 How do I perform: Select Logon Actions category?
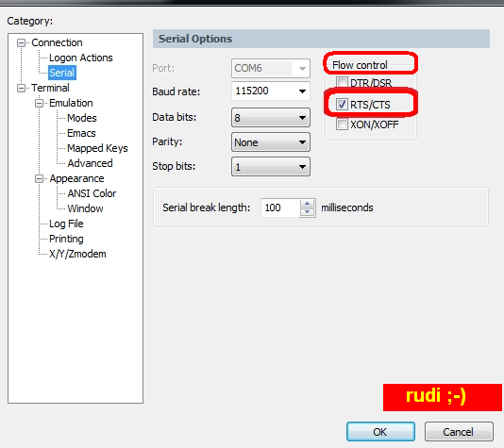pos(80,58)
